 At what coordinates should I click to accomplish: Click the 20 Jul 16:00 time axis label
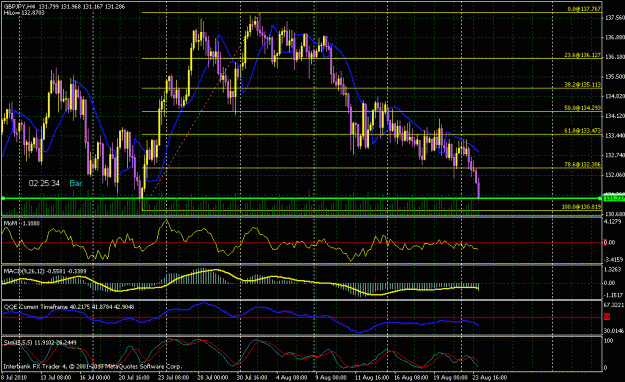pyautogui.click(x=134, y=378)
